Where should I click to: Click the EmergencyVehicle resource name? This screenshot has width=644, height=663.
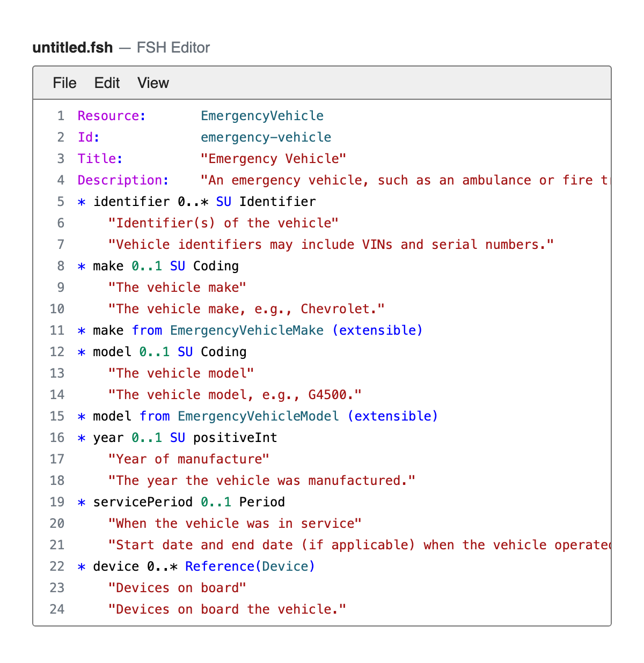[x=262, y=116]
